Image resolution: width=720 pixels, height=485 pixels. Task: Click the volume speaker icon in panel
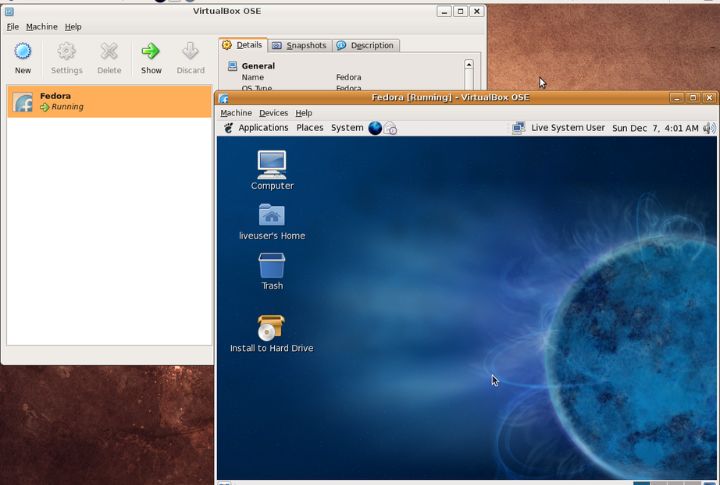pyautogui.click(x=709, y=128)
